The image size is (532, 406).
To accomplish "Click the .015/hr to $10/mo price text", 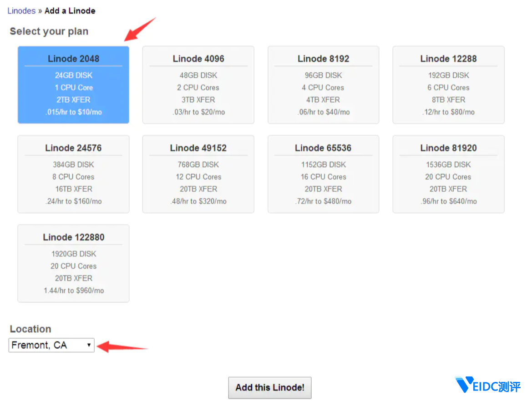I will [74, 112].
